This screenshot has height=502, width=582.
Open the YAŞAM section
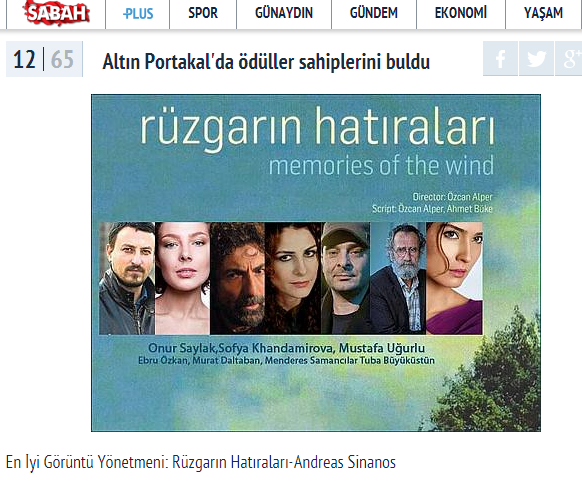[x=543, y=13]
